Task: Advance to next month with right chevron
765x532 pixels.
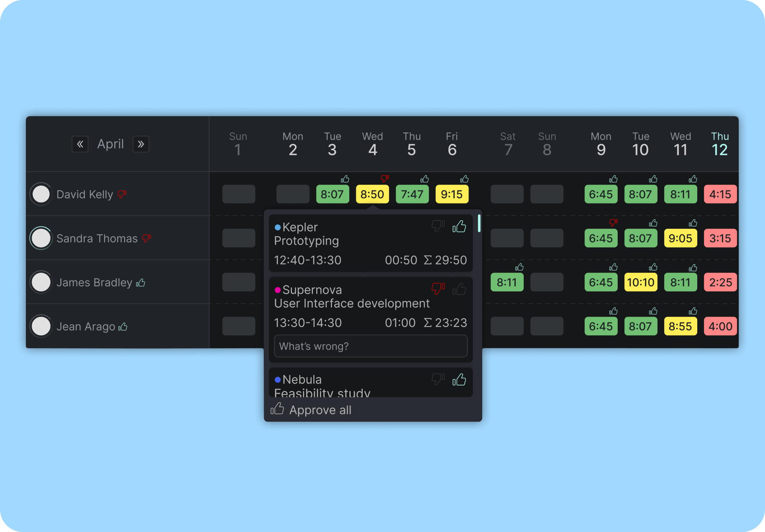Action: point(141,144)
